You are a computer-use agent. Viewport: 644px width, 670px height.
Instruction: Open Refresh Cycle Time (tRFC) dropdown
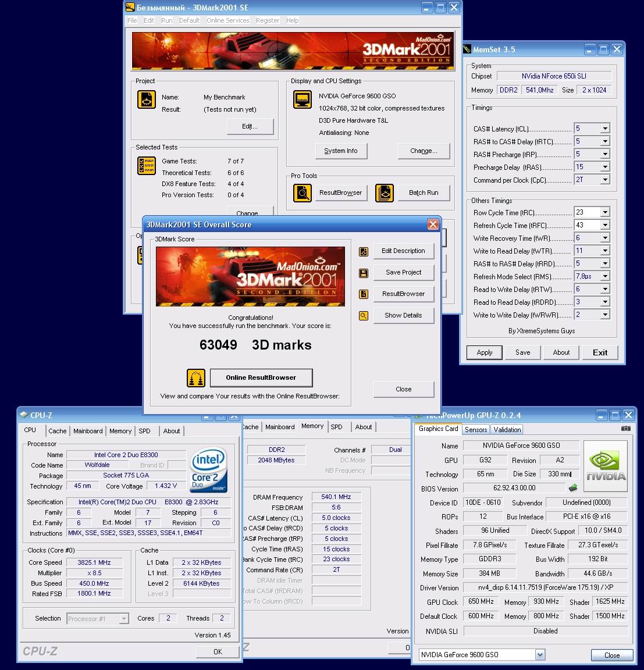point(605,225)
